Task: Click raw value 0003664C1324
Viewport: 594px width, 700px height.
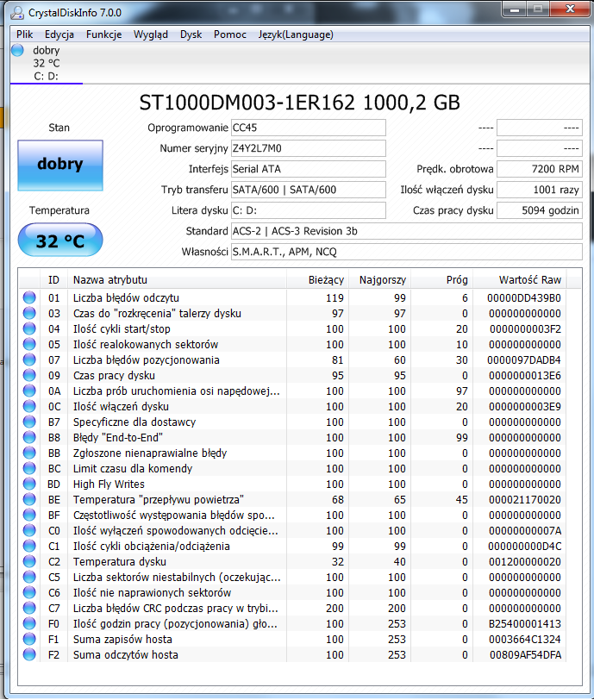Action: [525, 640]
